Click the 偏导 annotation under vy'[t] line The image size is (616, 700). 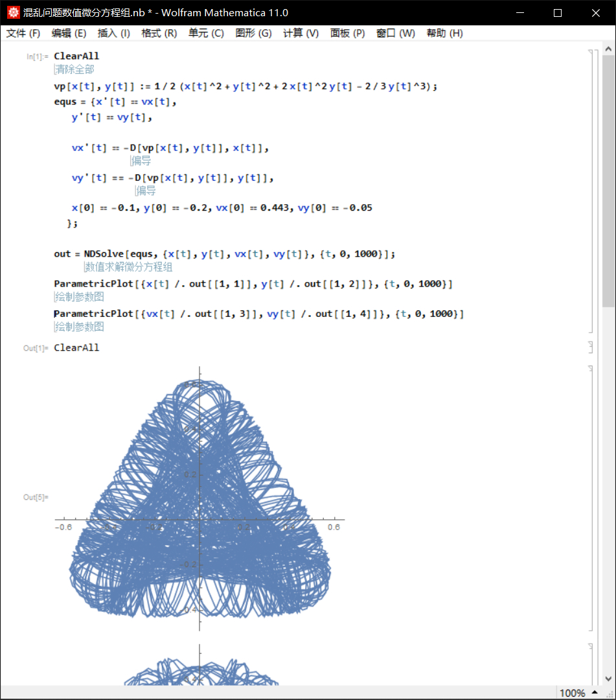[145, 191]
